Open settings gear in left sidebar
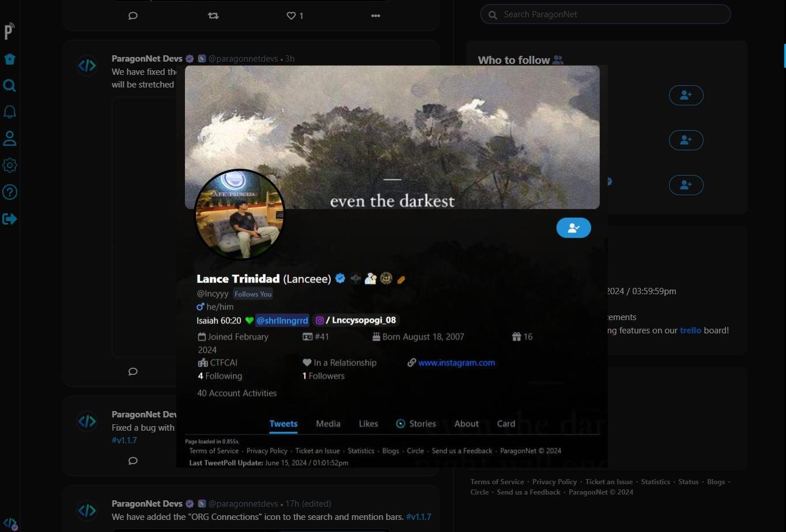 coord(10,165)
